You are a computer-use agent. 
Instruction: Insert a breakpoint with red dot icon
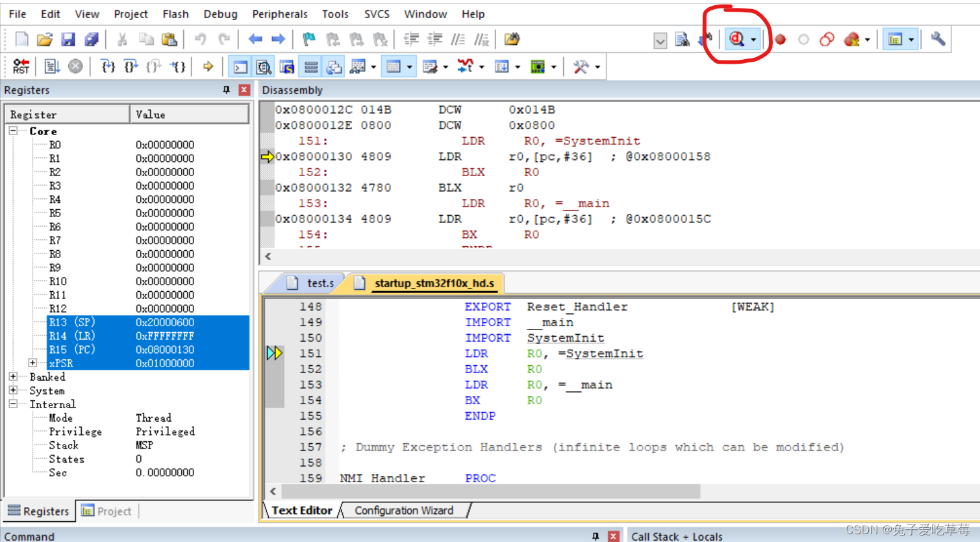780,40
